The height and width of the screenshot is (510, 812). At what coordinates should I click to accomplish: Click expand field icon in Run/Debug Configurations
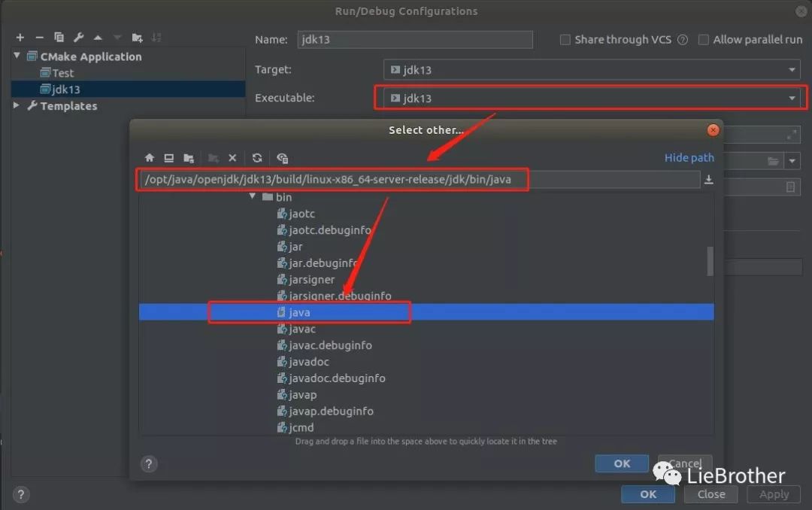(791, 135)
